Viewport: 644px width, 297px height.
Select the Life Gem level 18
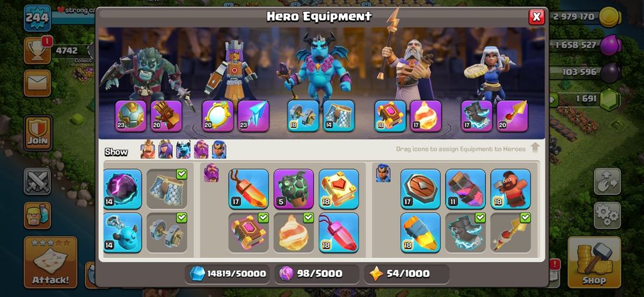click(339, 232)
